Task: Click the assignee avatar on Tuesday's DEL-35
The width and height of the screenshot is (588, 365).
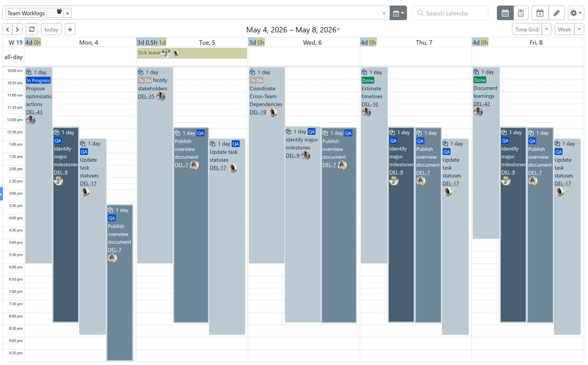Action: coord(161,97)
